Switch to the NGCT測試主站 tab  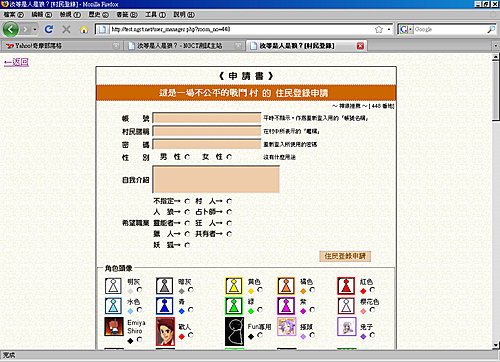pos(184,46)
